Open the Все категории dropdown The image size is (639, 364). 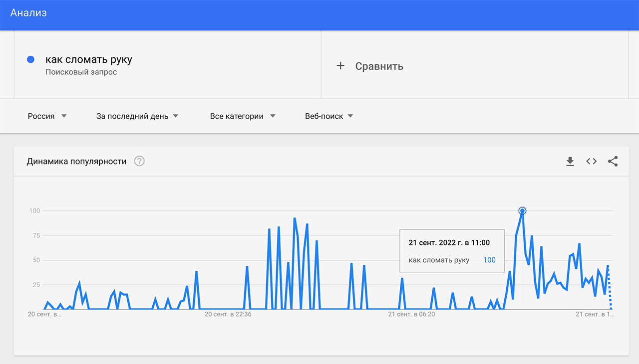[243, 116]
